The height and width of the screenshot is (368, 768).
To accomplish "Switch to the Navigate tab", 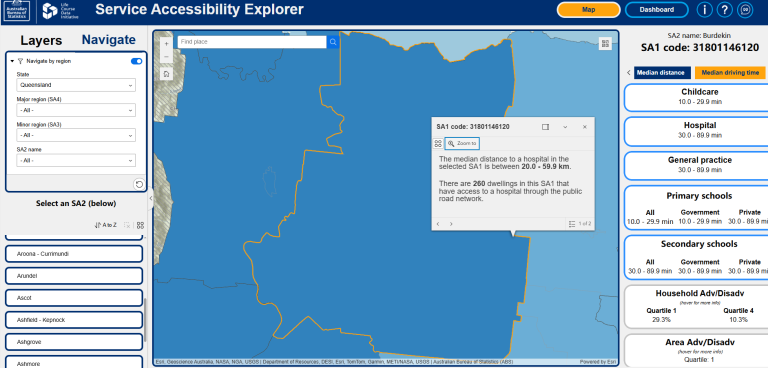I will (x=109, y=40).
